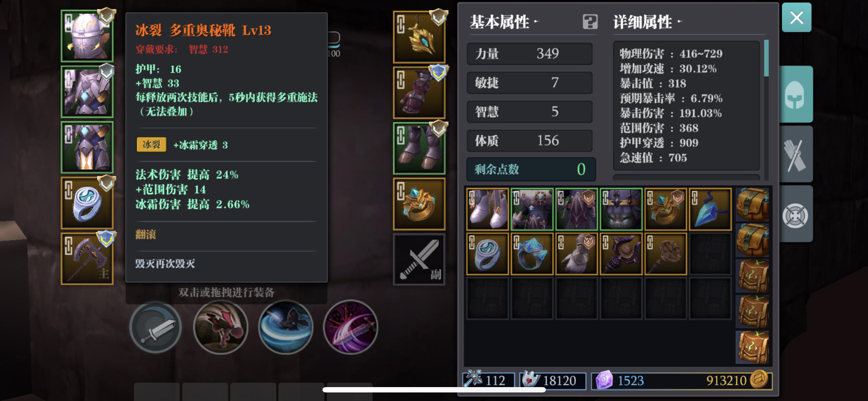Click the 剩余点数 remaining points field

pyautogui.click(x=531, y=169)
